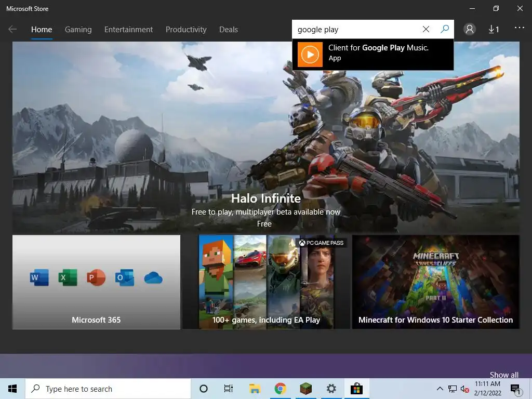The width and height of the screenshot is (532, 399).
Task: Open the Microsoft 365 tile
Action: (96, 282)
